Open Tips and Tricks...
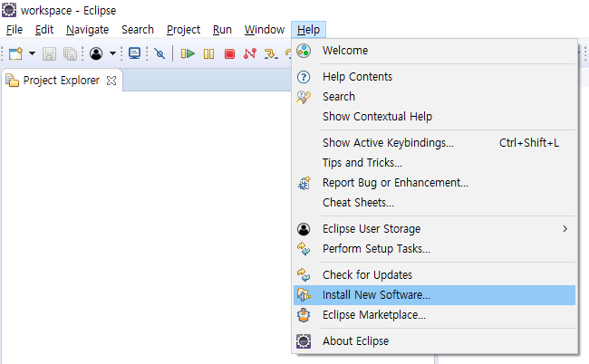The image size is (589, 364). pyautogui.click(x=434, y=162)
